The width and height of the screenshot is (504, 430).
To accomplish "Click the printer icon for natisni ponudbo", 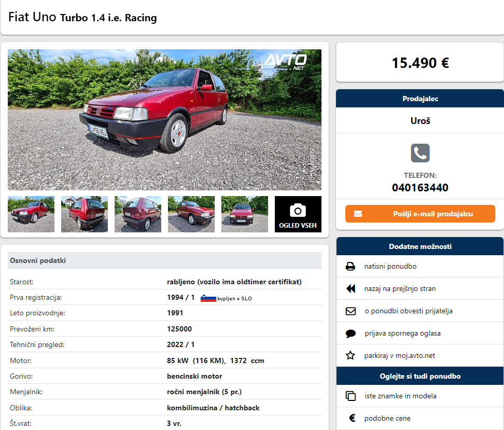I will coord(351,266).
